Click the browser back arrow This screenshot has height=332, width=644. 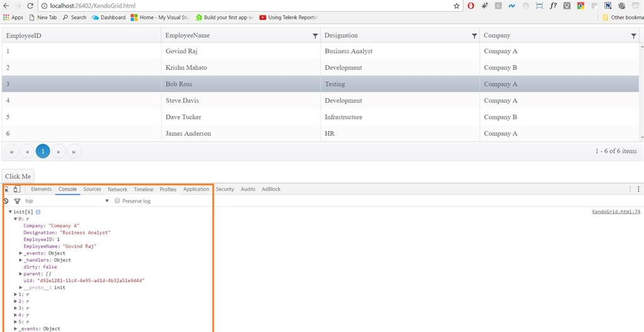[6, 6]
